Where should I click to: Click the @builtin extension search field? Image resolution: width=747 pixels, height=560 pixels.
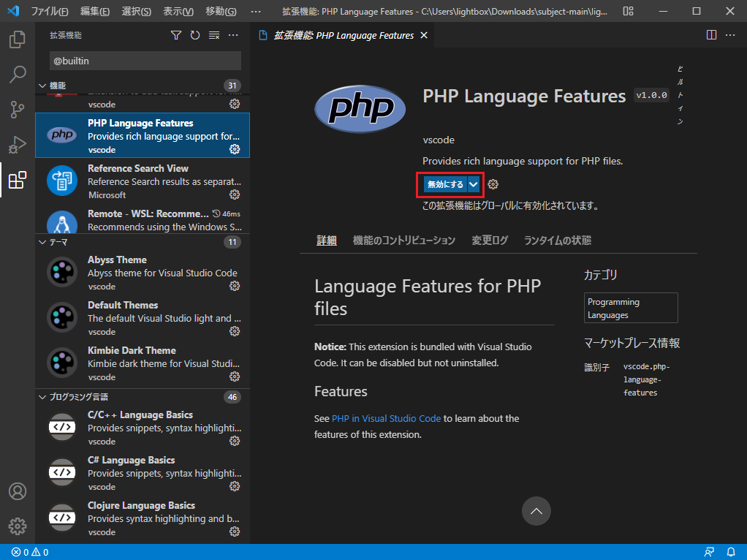(145, 61)
